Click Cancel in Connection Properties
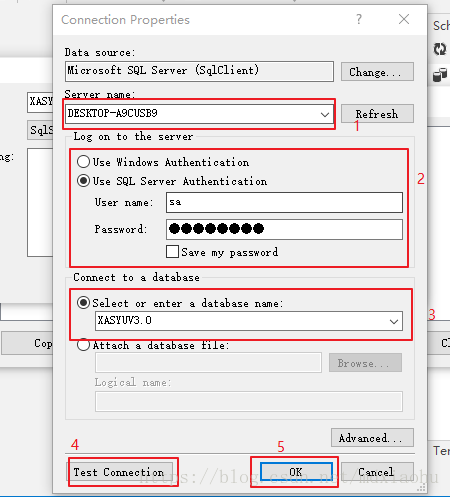Image resolution: width=450 pixels, height=497 pixels. (377, 472)
